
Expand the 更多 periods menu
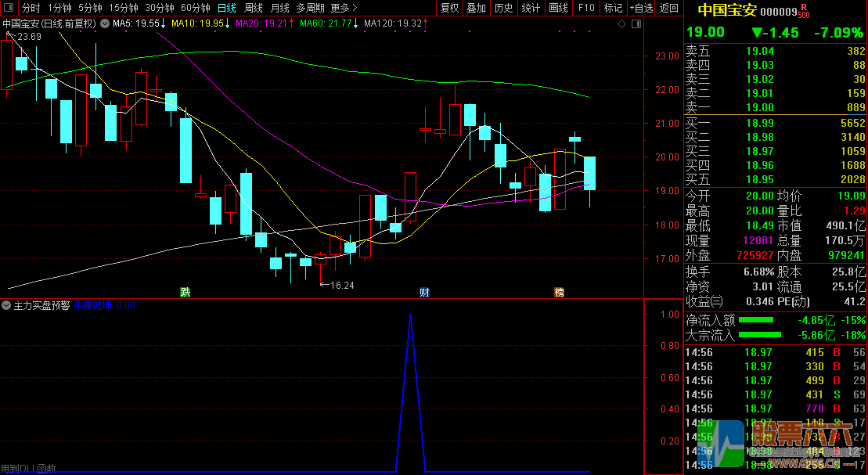[x=344, y=8]
